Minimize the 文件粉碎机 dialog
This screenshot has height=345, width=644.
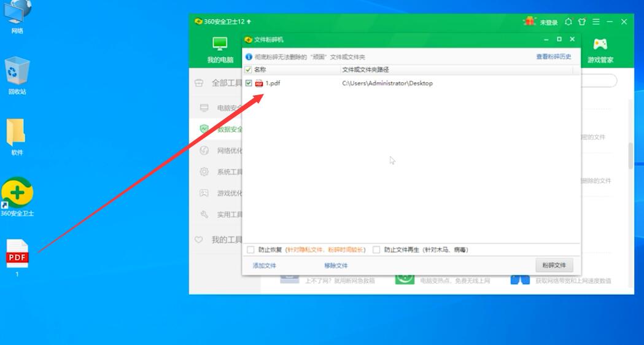(546, 39)
